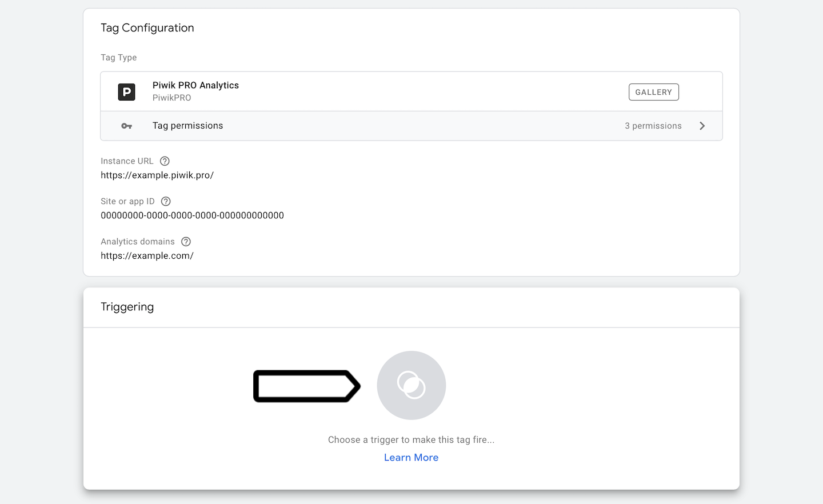Open the Learn More link

[x=411, y=458]
